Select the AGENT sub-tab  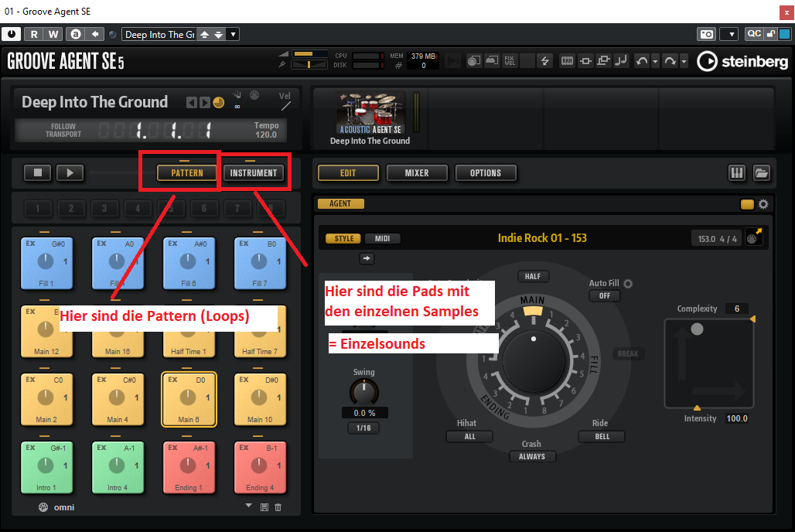(340, 203)
